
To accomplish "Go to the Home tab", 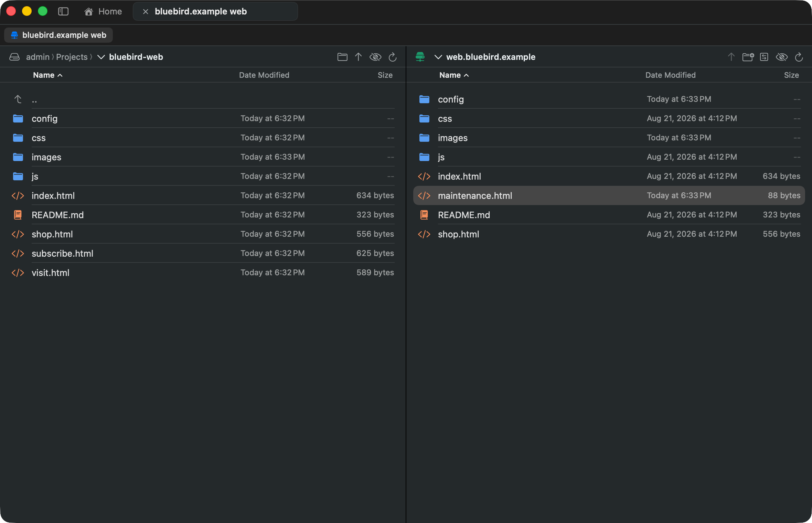I will tap(103, 11).
